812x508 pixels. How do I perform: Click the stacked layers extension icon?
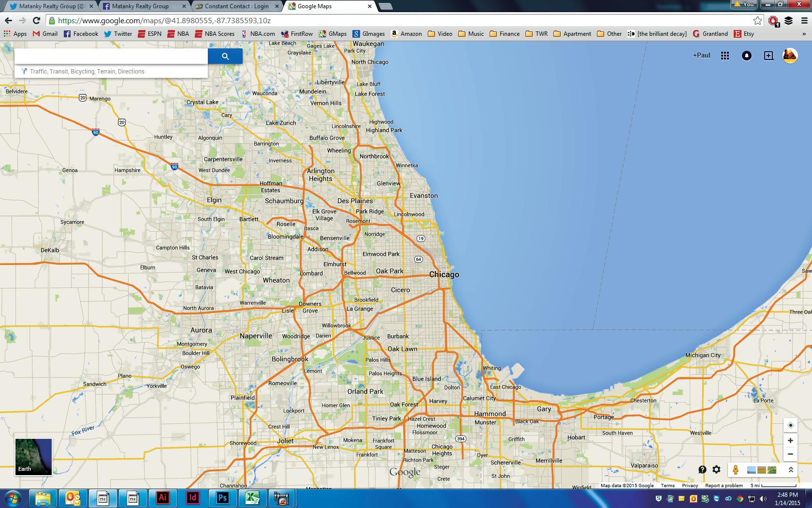point(788,20)
